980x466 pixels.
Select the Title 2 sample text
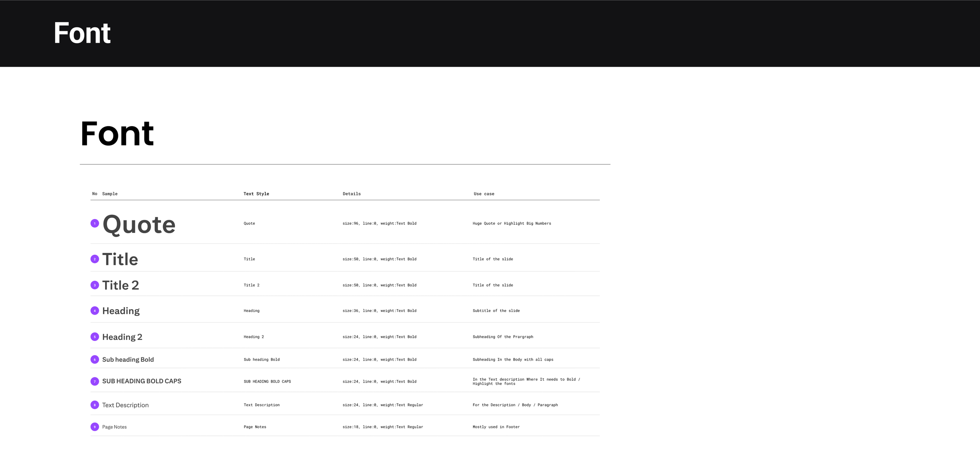120,285
